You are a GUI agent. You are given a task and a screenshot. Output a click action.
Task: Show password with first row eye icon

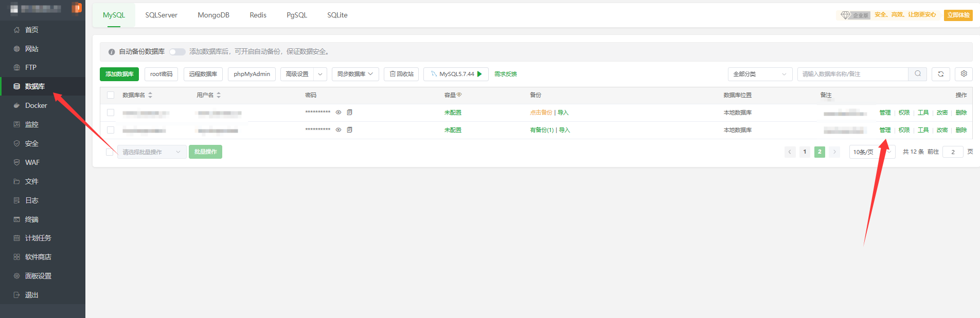338,113
